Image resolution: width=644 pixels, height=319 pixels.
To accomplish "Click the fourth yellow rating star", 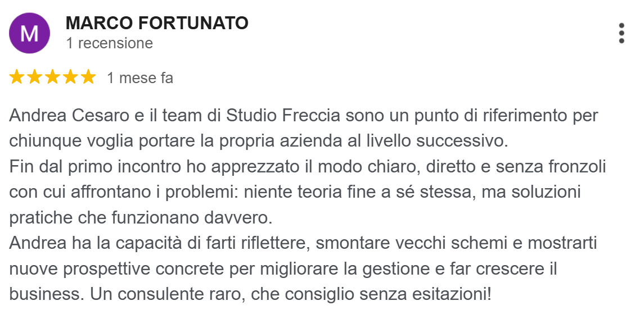I will tap(71, 78).
